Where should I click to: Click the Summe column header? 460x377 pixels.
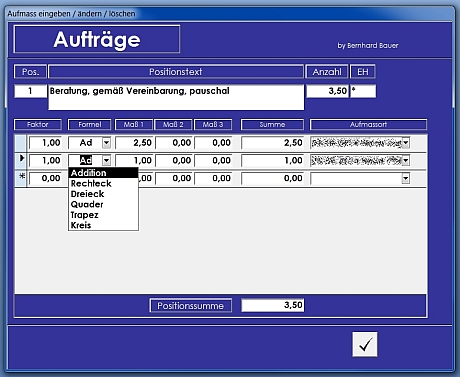[x=272, y=125]
